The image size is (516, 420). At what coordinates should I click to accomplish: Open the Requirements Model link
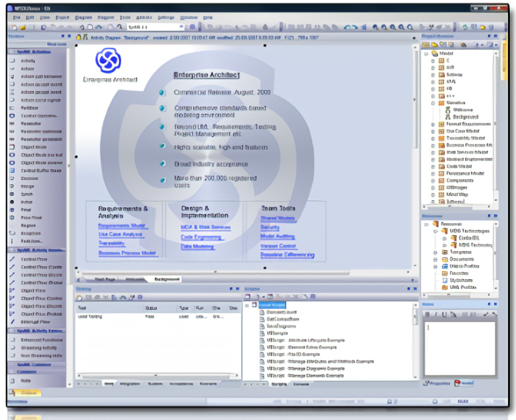123,226
